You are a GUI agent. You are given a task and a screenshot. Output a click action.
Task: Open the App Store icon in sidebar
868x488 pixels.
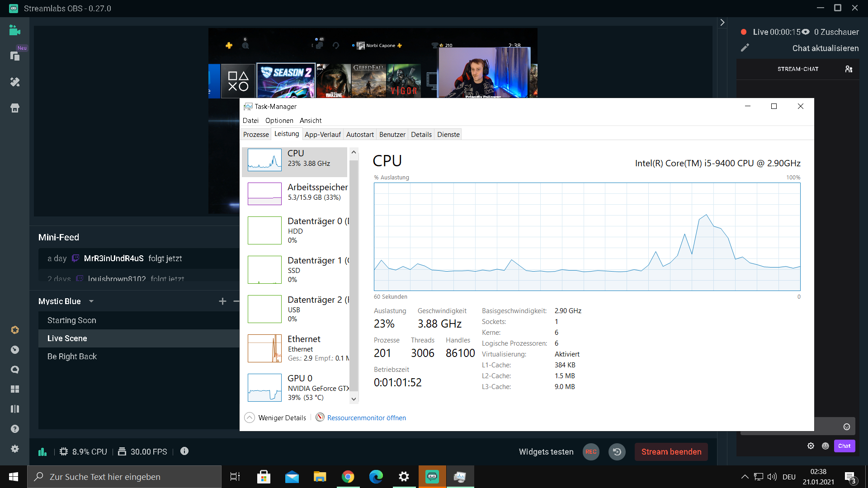pos(15,108)
